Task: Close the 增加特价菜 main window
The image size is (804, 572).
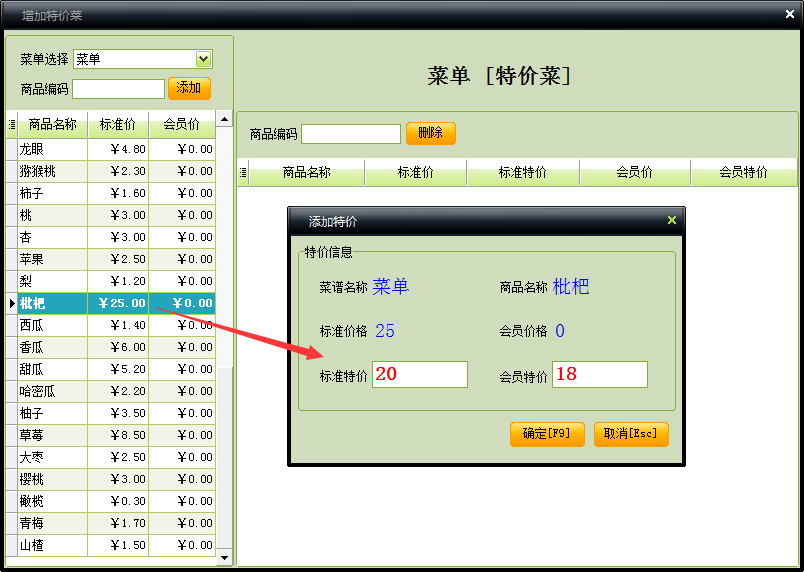Action: 789,13
